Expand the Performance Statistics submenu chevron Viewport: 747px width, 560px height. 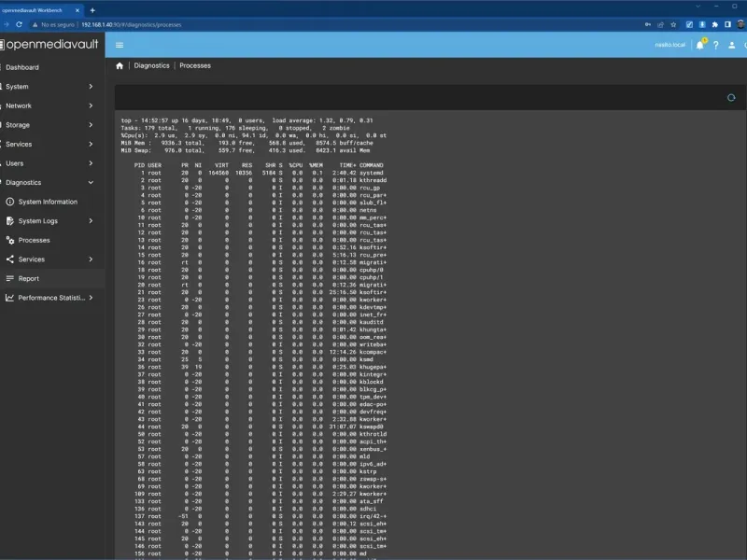(91, 298)
